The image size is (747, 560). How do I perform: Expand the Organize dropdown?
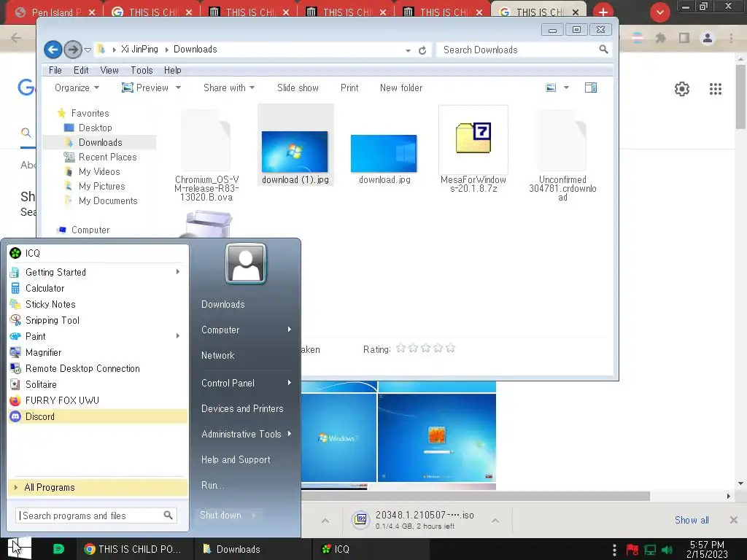pyautogui.click(x=77, y=88)
